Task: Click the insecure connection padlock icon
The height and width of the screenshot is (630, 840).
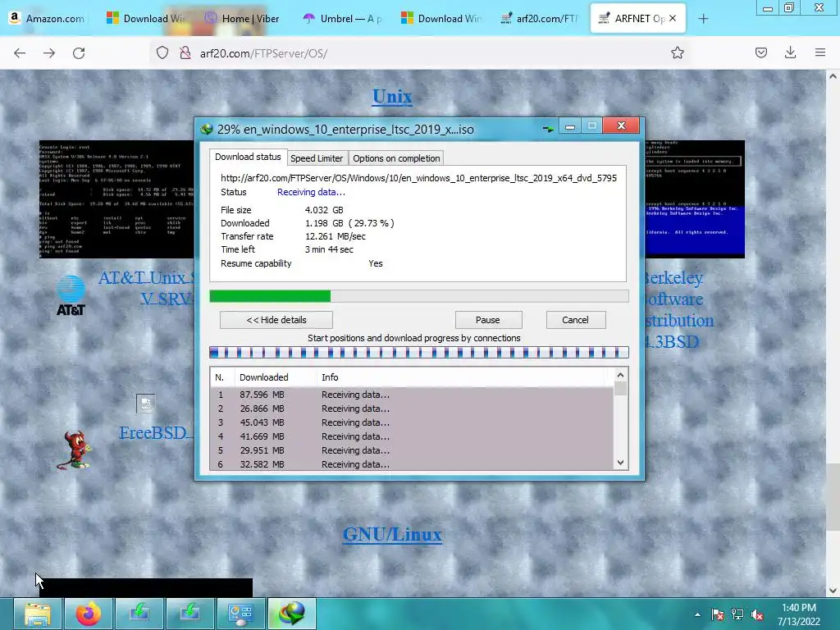Action: point(185,52)
